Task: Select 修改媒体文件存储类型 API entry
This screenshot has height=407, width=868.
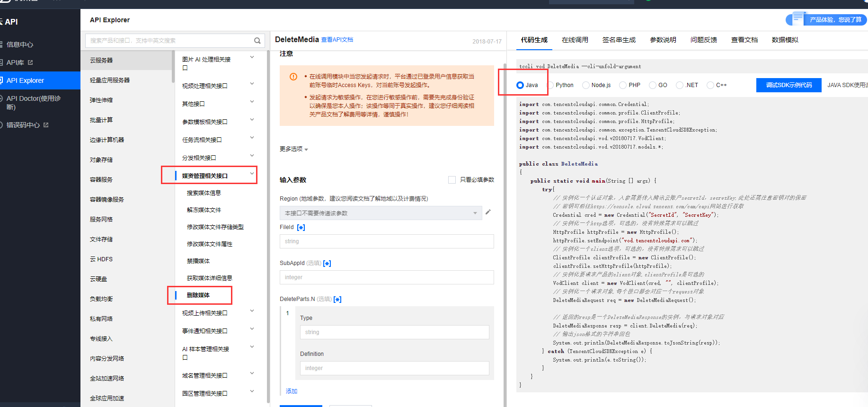Action: coord(215,227)
